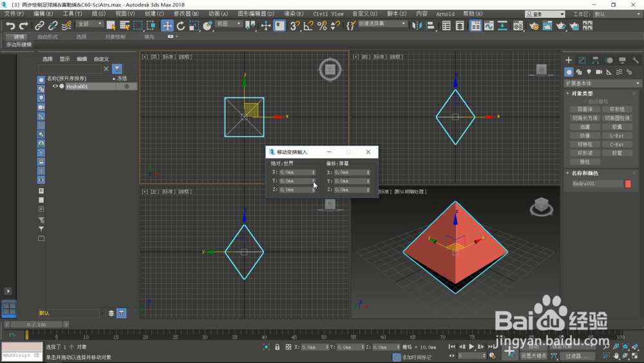
Task: Open the Rendered Frame Window icon
Action: (547, 26)
